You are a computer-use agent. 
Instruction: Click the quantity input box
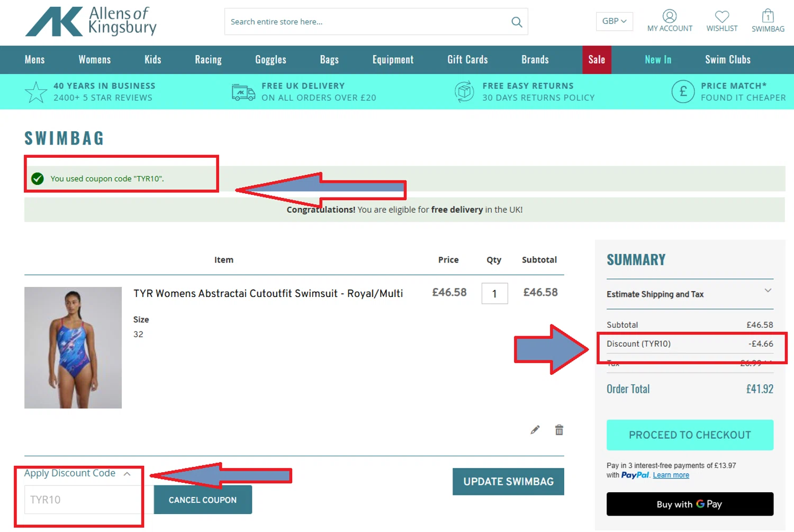pyautogui.click(x=494, y=293)
